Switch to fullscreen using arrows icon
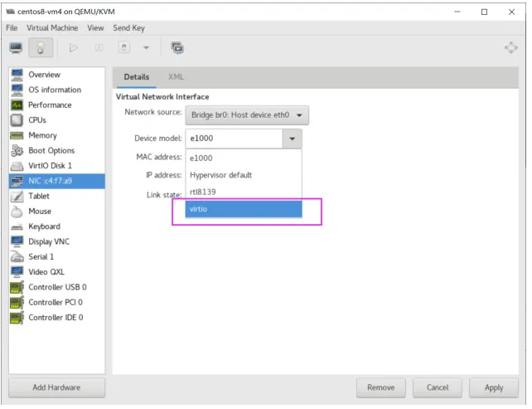 511,48
